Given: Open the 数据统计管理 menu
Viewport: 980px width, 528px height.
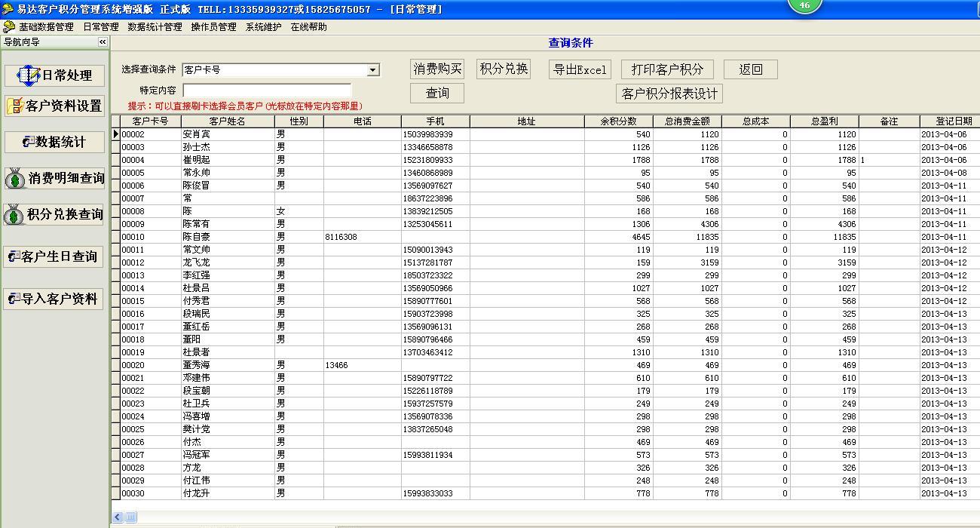Looking at the screenshot, I should pyautogui.click(x=155, y=26).
